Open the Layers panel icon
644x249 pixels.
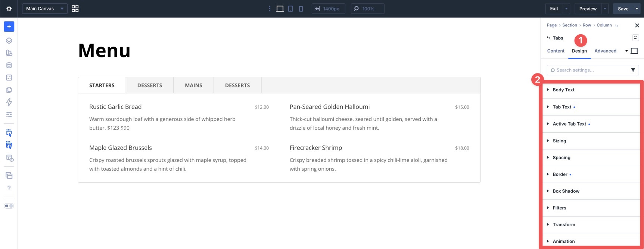tap(9, 41)
